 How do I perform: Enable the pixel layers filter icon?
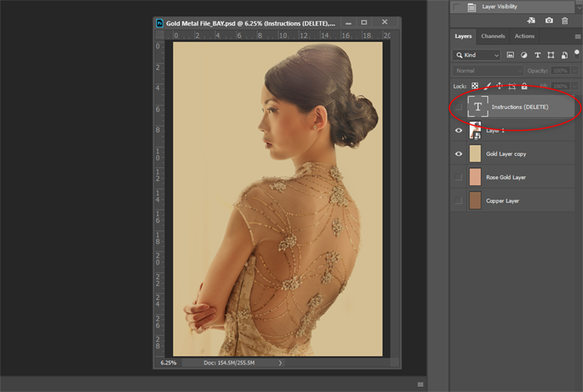[x=510, y=55]
